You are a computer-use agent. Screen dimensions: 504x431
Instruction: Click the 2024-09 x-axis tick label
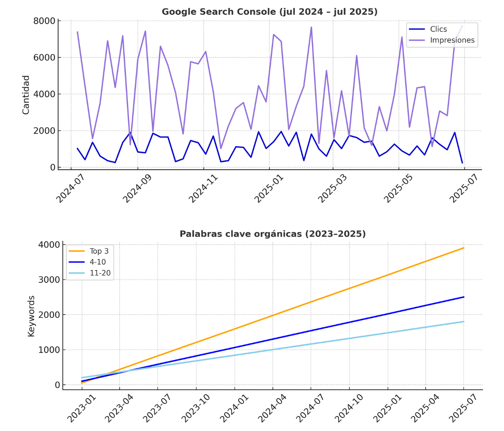point(137,188)
